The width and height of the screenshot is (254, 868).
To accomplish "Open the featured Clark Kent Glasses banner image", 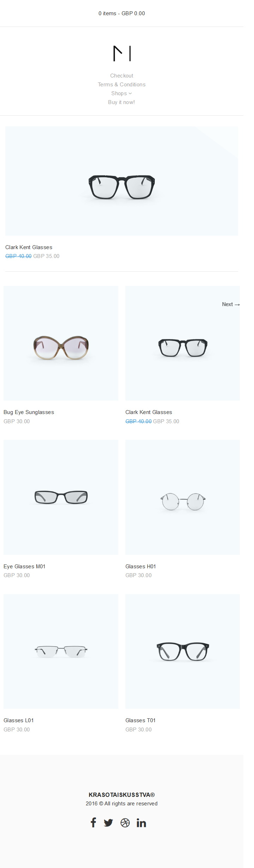I will coord(122,181).
